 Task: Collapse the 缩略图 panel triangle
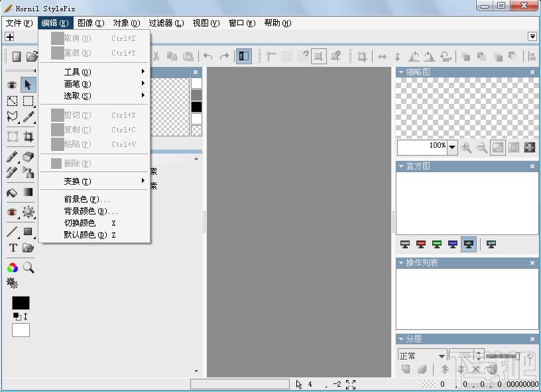(x=401, y=72)
